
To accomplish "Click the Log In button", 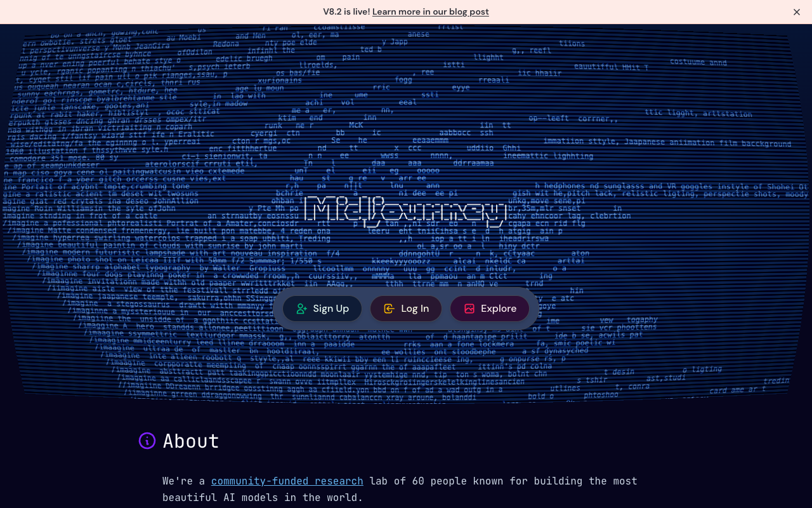I will point(406,309).
